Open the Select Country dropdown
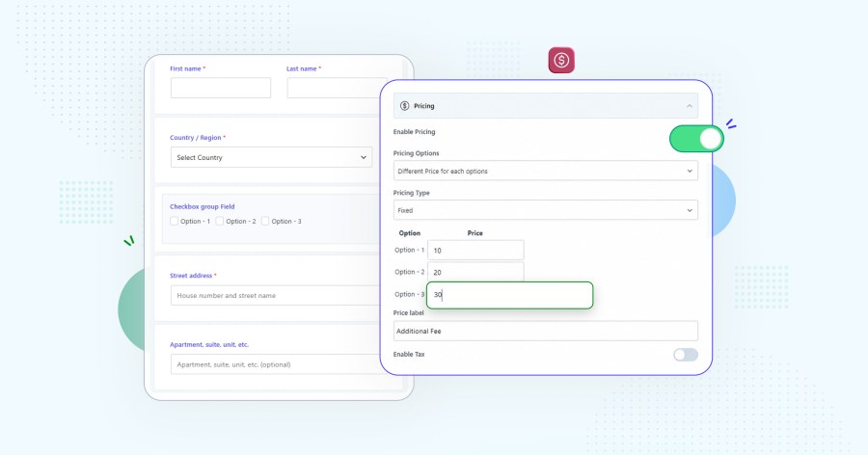868x455 pixels. (x=271, y=157)
